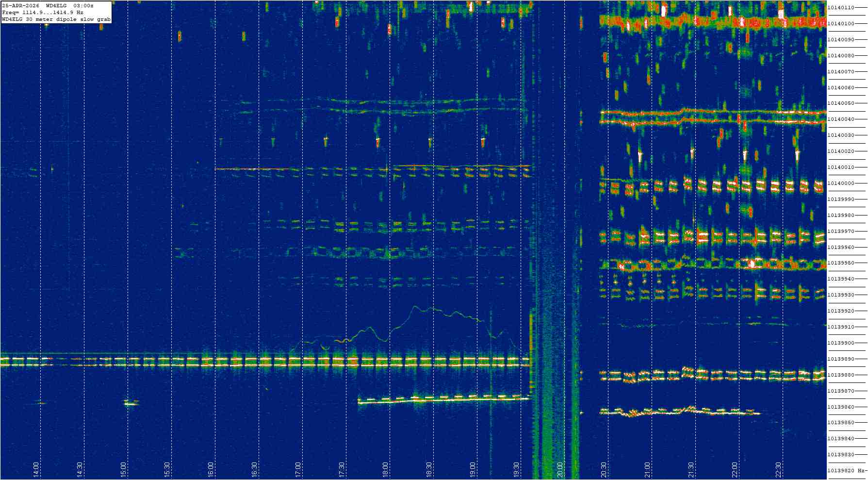This screenshot has height=480, width=868.
Task: Select the 10139840 frequency tick label
Action: [841, 439]
